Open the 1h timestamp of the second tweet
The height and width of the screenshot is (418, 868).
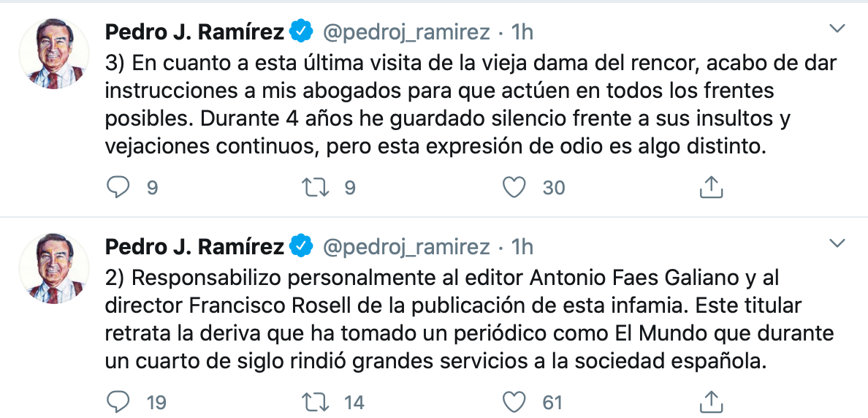[522, 246]
